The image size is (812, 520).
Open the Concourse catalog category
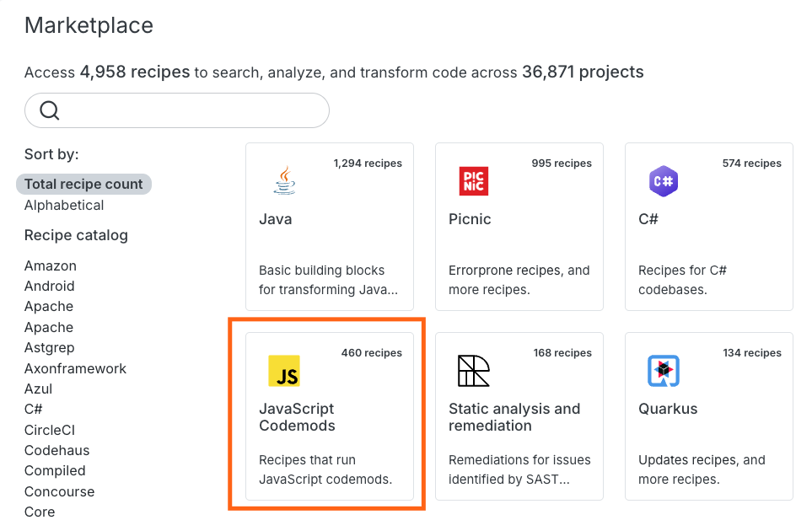[x=59, y=491]
